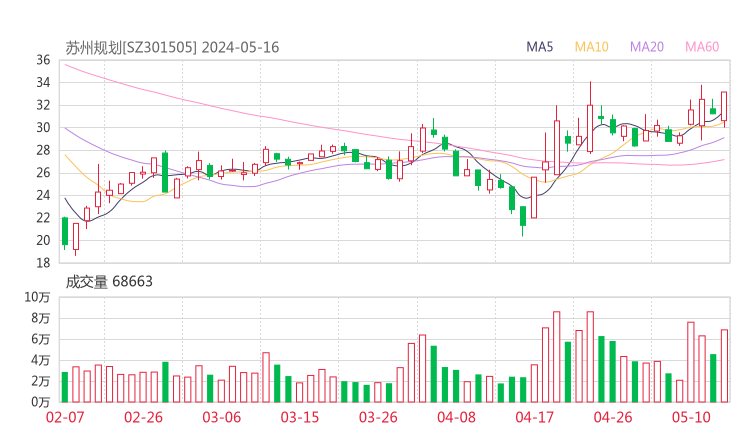
Task: Click the MA5 legend label
Action: click(x=539, y=47)
